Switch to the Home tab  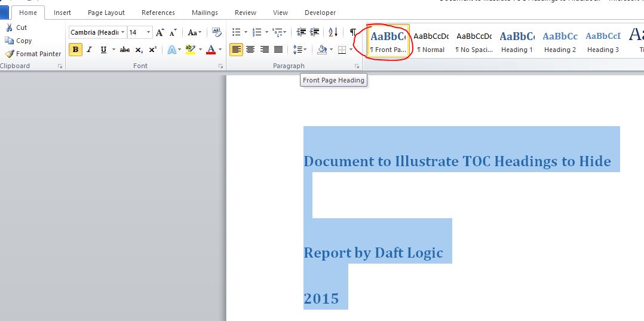click(x=28, y=13)
